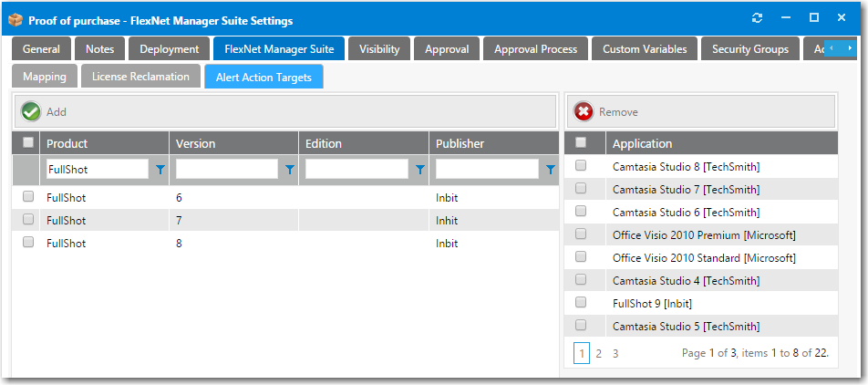Open the Custom Variables tab
868x385 pixels.
[646, 49]
